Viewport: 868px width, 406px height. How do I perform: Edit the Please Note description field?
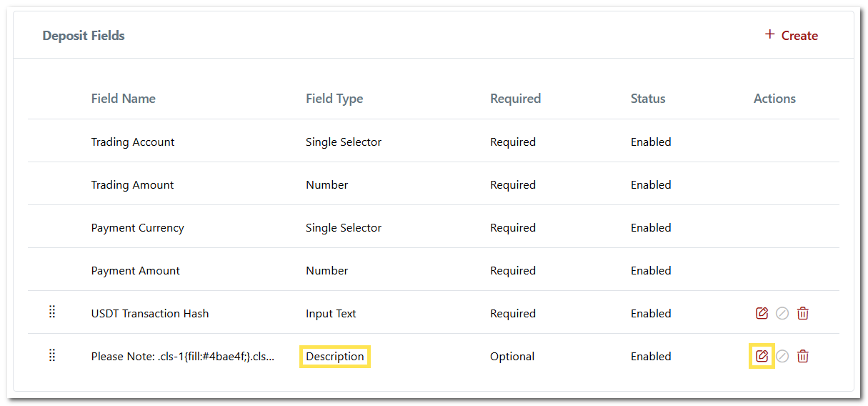pyautogui.click(x=762, y=356)
